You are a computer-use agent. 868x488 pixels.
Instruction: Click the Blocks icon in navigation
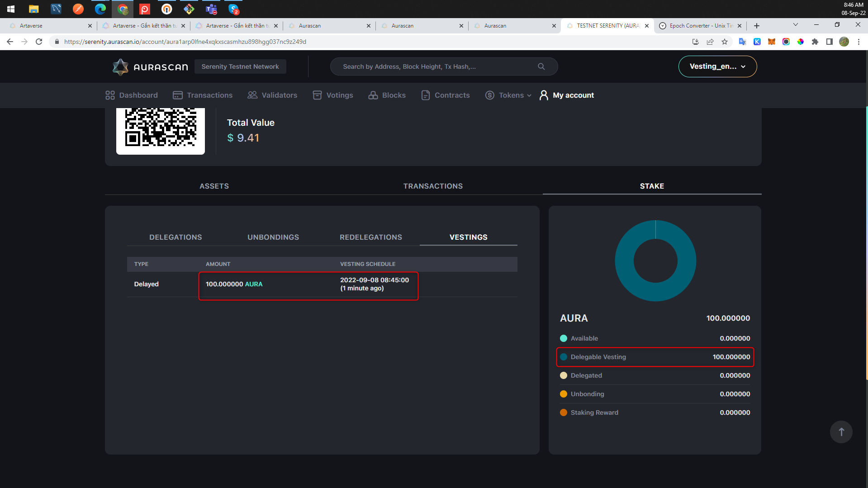373,95
